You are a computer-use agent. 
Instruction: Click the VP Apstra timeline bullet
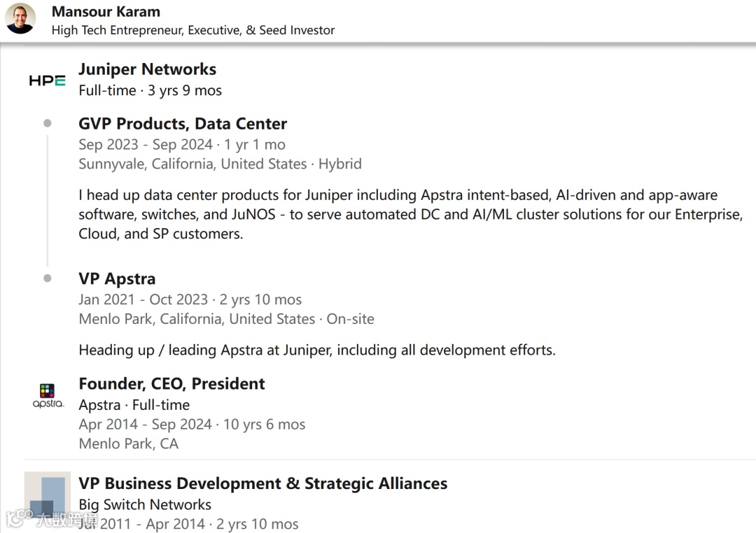(x=48, y=278)
